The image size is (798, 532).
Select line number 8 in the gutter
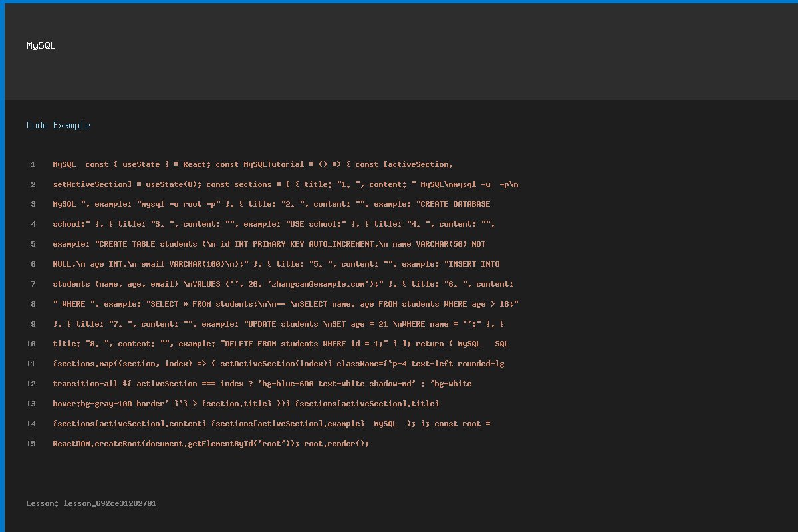[x=33, y=304]
